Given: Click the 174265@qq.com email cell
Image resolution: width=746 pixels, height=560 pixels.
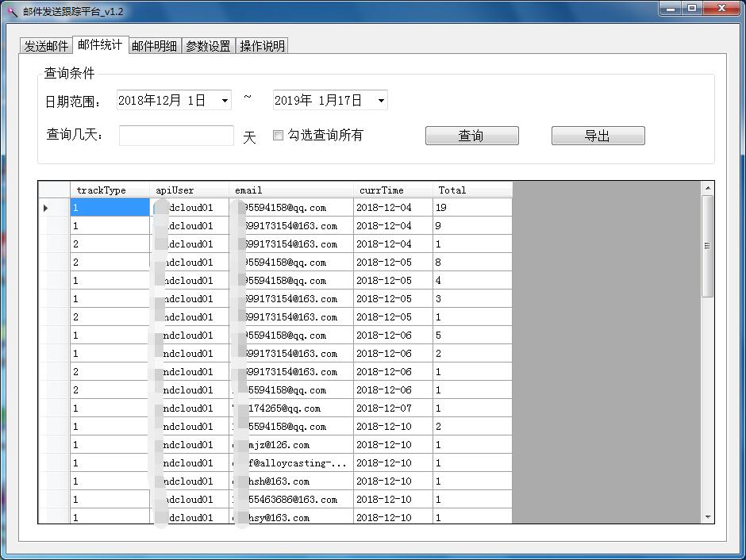Looking at the screenshot, I should (291, 408).
